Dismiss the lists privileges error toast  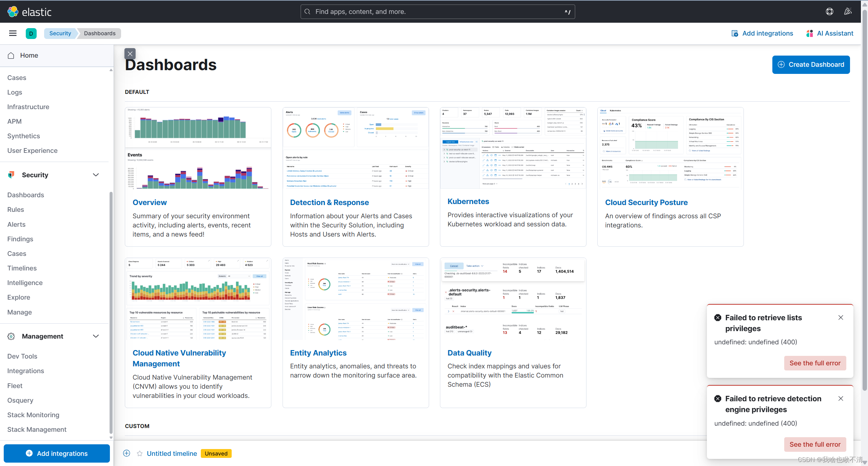[841, 318]
